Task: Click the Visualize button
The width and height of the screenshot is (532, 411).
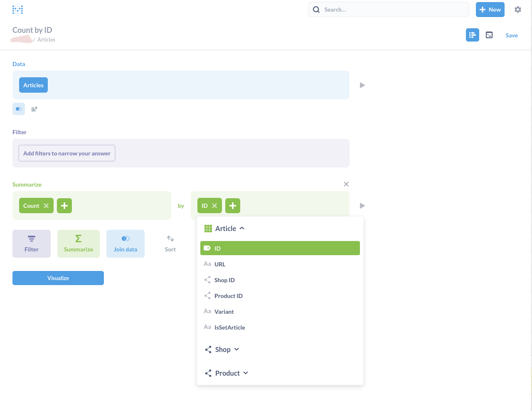Action: [58, 278]
